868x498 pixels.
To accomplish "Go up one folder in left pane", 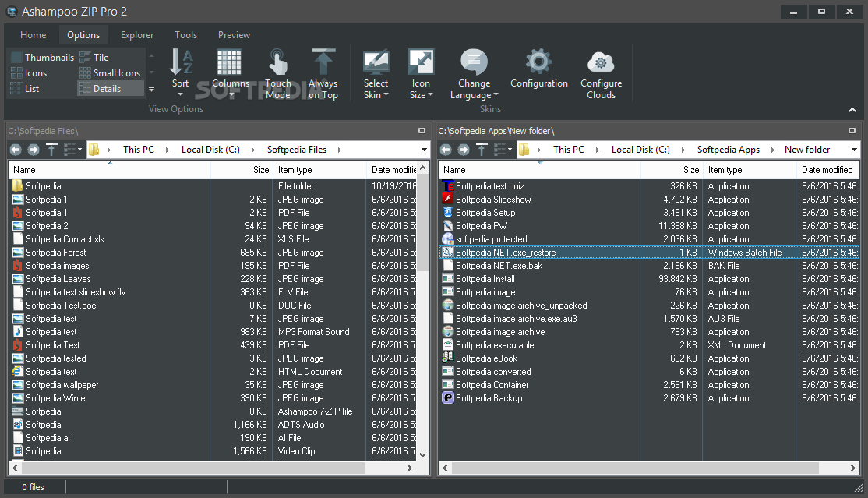I will click(51, 150).
